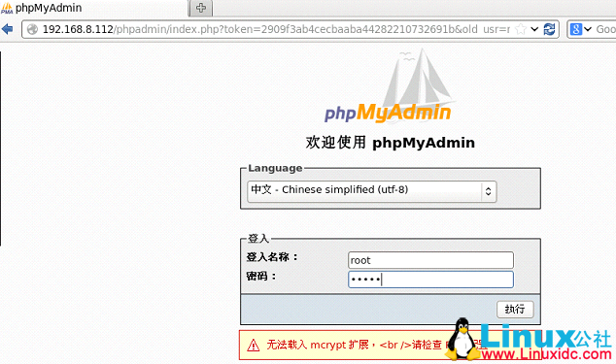Screen dimensions: 616x364
Task: Click the 密码 label
Action: 261,276
